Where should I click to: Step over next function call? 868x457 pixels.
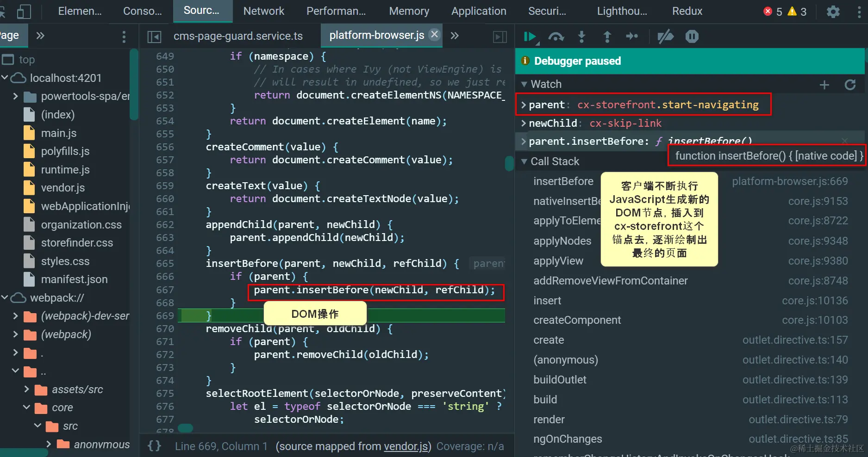pos(556,37)
